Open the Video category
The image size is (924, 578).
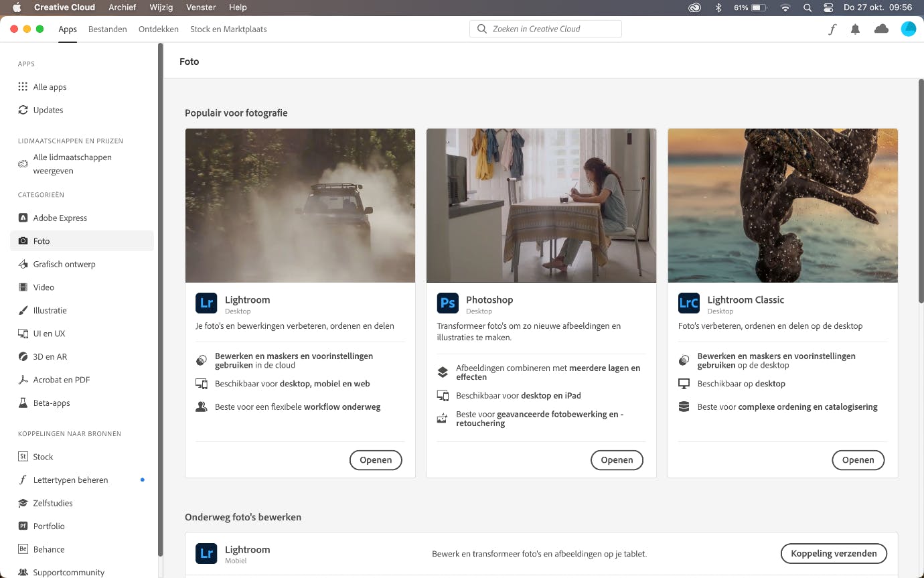click(x=22, y=287)
